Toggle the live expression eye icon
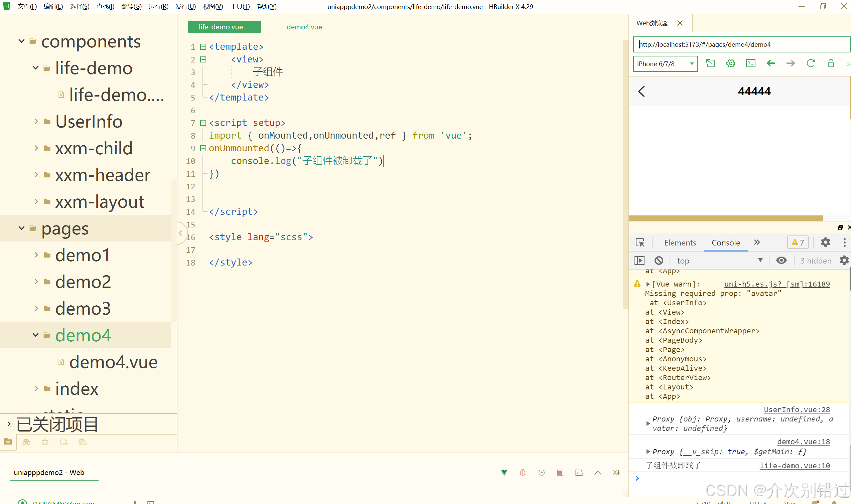851x504 pixels. point(781,261)
